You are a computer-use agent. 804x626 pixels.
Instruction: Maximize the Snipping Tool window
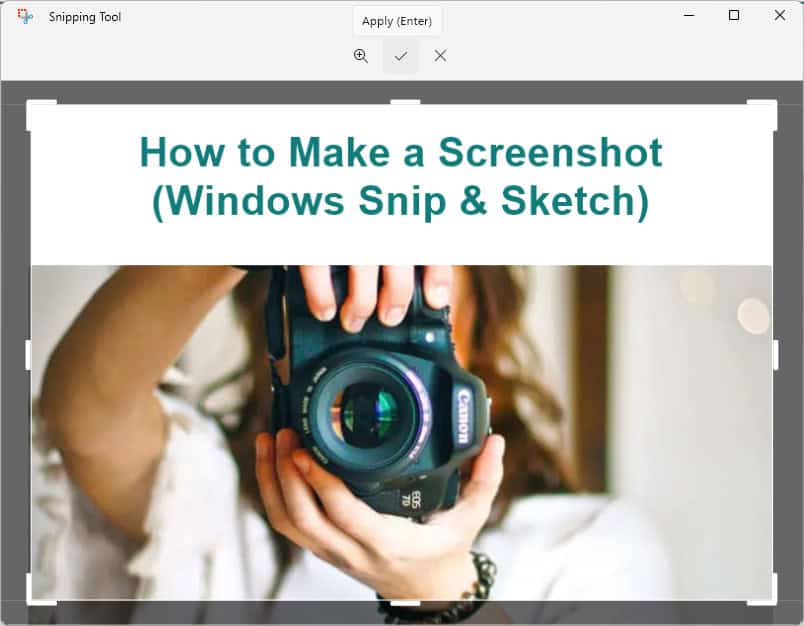tap(733, 15)
